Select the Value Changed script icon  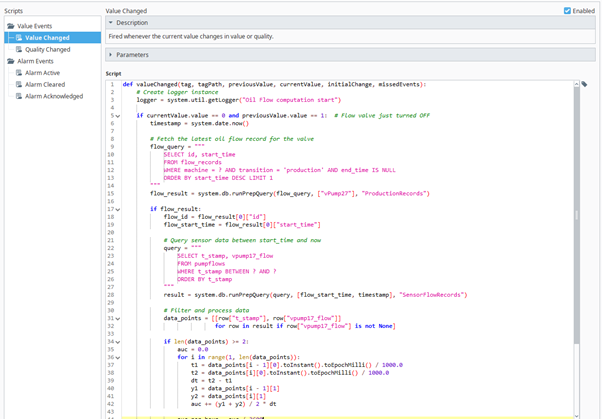pos(19,38)
